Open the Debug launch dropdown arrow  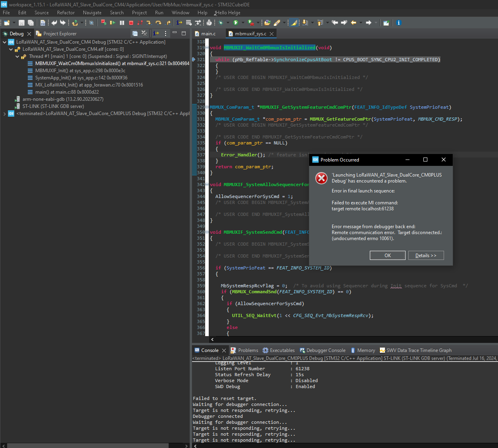click(227, 23)
